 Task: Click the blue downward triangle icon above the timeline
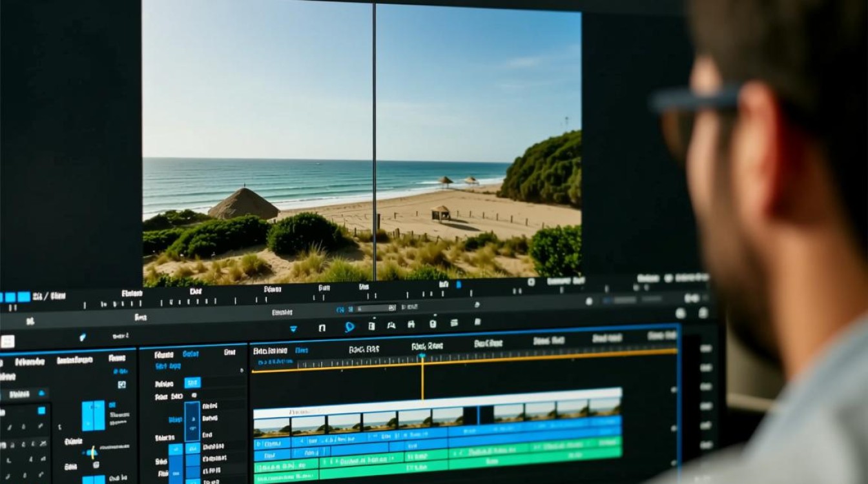coord(293,328)
